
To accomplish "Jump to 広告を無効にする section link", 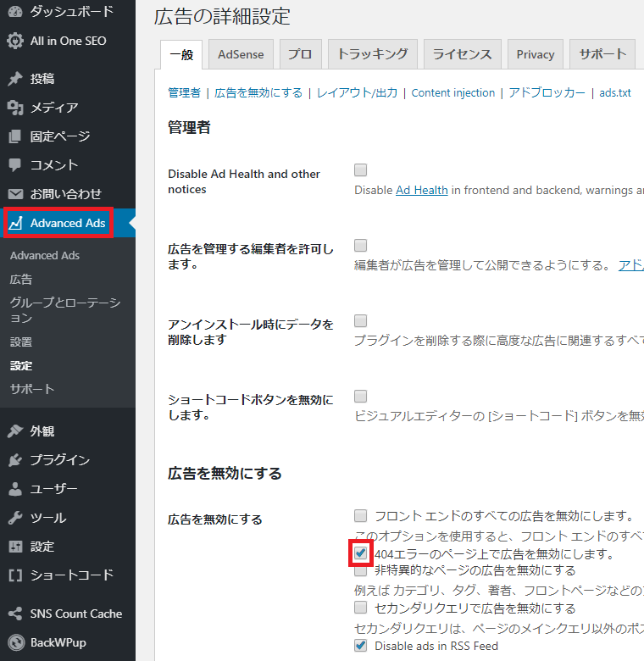I will pos(258,92).
